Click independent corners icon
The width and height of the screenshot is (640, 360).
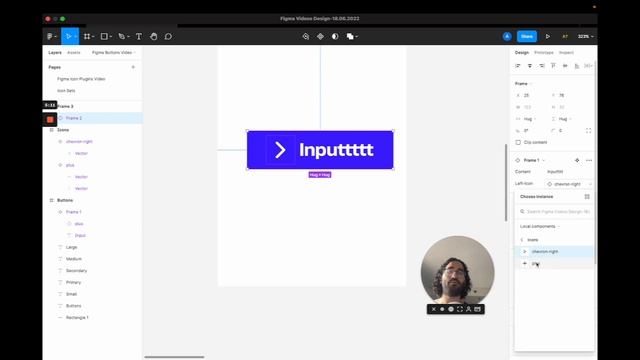coord(588,131)
